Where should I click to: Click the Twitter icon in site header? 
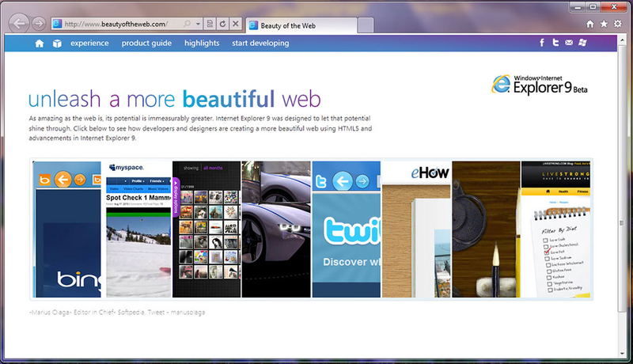tap(555, 43)
